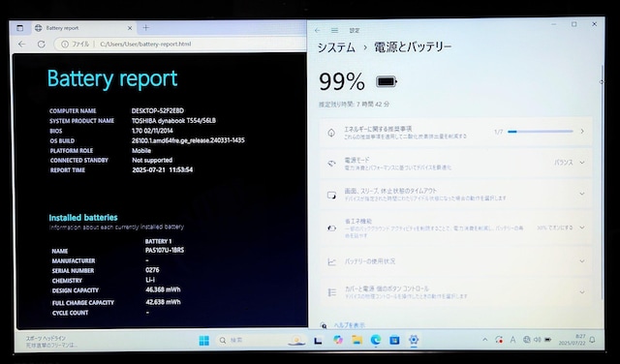Click the 1/7 recommendations progress bar
This screenshot has height=364, width=620.
pos(541,132)
